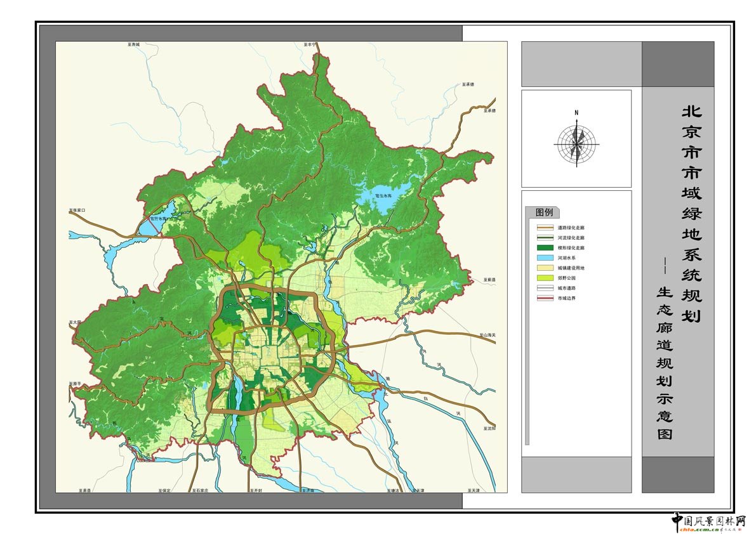The width and height of the screenshot is (756, 534).
Task: Click the 城市道路 legend line symbol
Action: pyautogui.click(x=545, y=288)
